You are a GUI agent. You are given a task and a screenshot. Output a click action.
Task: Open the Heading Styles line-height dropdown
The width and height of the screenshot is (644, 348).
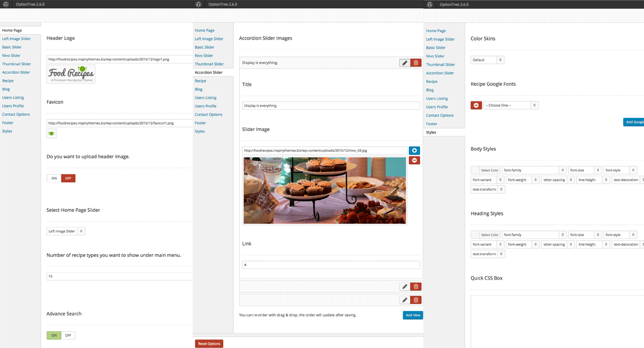coord(593,244)
